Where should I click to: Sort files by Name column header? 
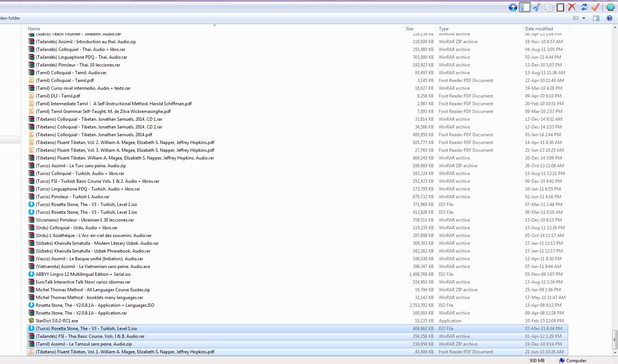click(34, 29)
